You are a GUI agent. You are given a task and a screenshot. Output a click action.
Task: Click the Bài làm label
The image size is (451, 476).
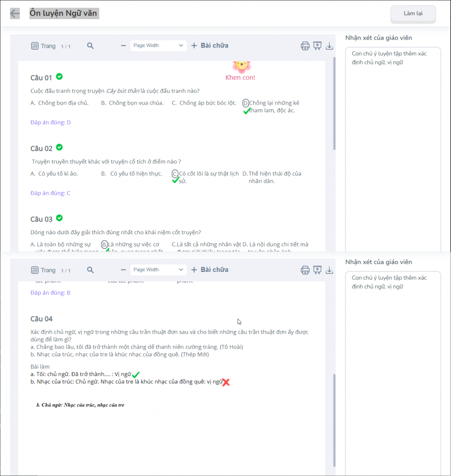pos(40,367)
